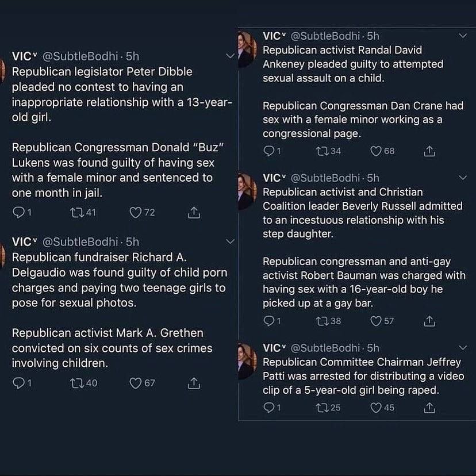
Task: Open @SubtleBodhi handle on Beverly Russell tweet
Action: click(326, 178)
